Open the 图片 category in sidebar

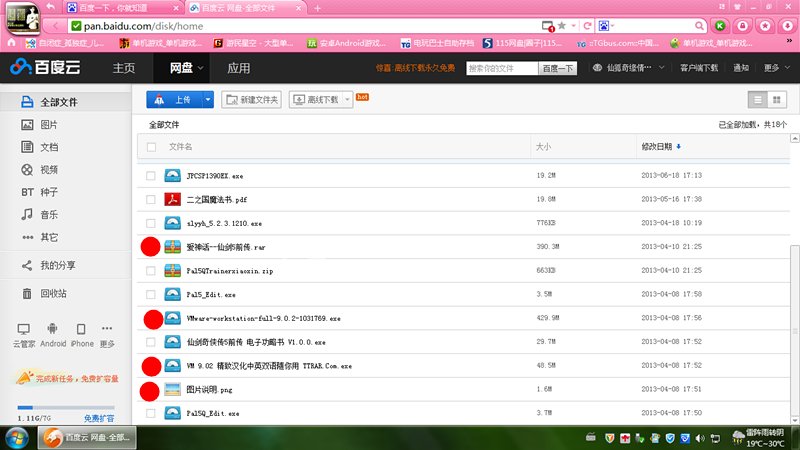pyautogui.click(x=39, y=124)
